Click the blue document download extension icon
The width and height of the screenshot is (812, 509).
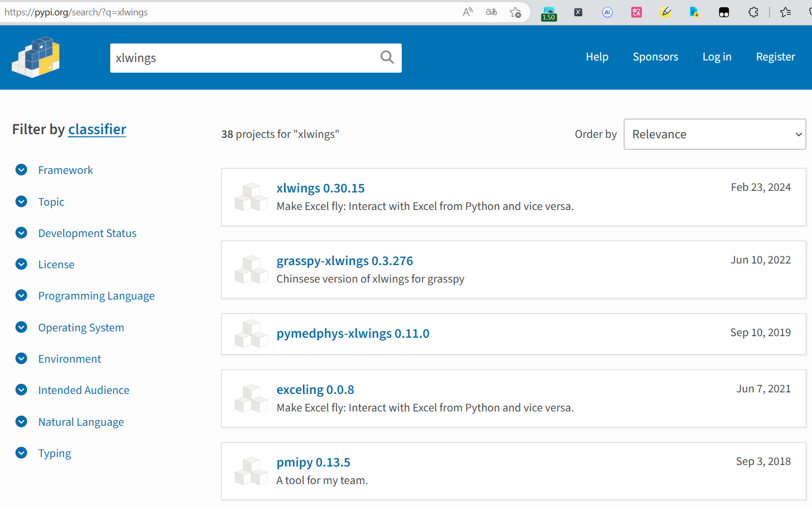pyautogui.click(x=694, y=12)
